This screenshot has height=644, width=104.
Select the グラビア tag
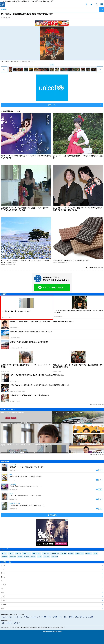(x=11, y=553)
